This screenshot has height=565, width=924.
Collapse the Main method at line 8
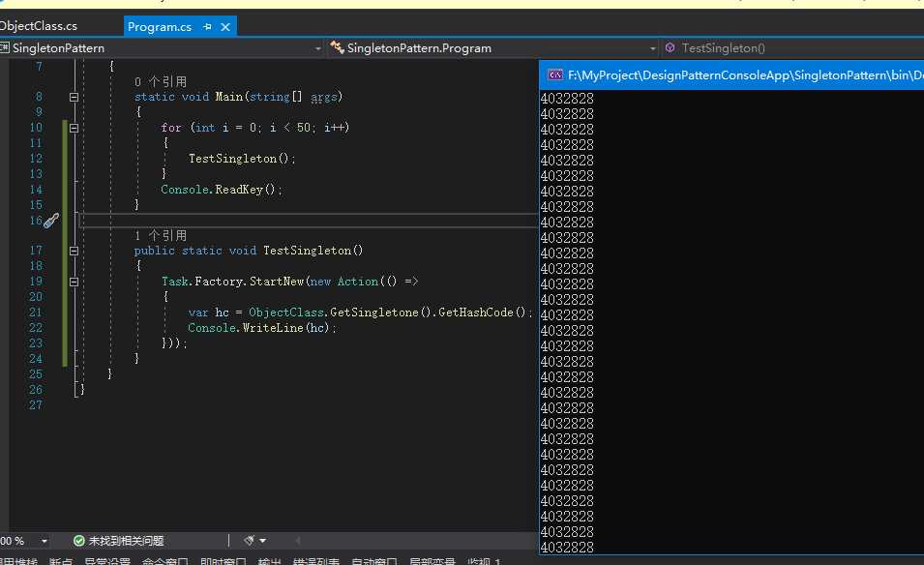pyautogui.click(x=74, y=97)
